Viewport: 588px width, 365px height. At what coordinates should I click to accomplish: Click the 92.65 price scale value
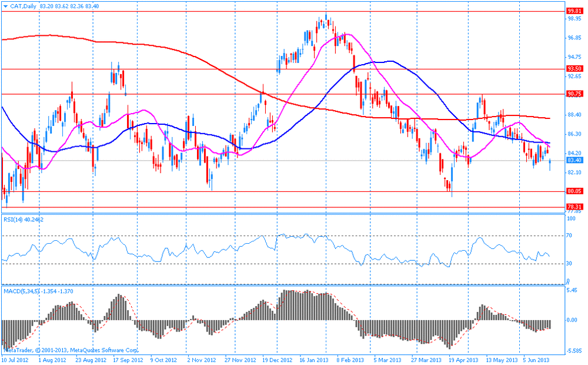(x=574, y=76)
